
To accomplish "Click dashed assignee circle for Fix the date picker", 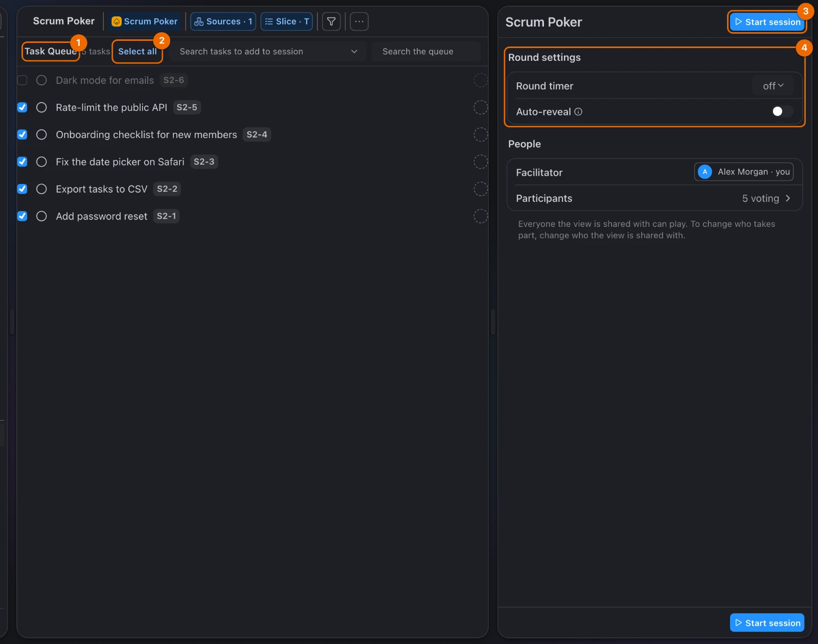I will pos(481,162).
